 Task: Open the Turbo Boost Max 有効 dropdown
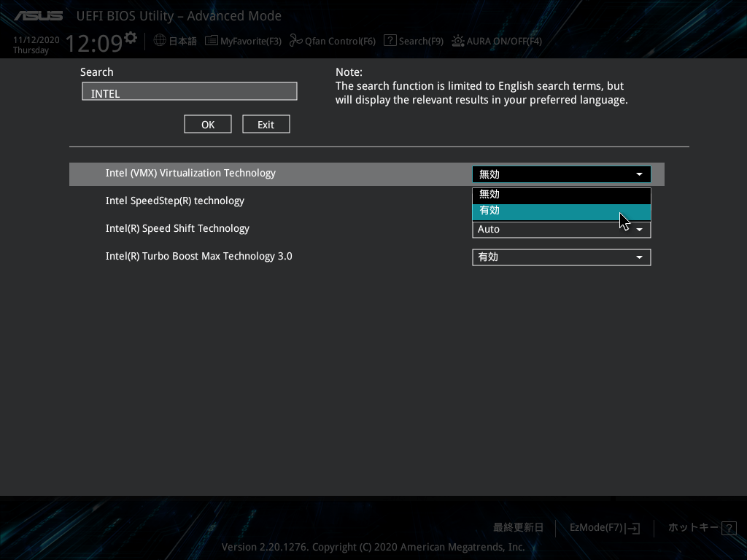[561, 257]
